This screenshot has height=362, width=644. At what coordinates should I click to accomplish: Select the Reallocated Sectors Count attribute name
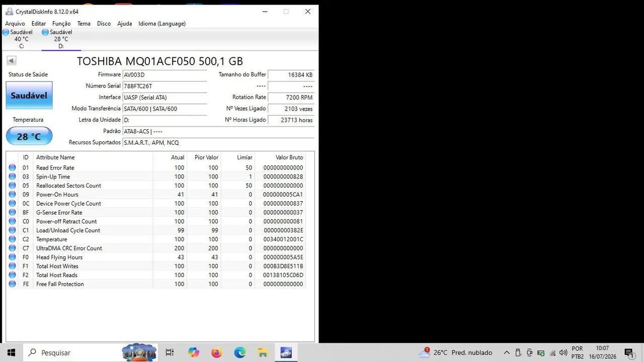click(x=68, y=186)
